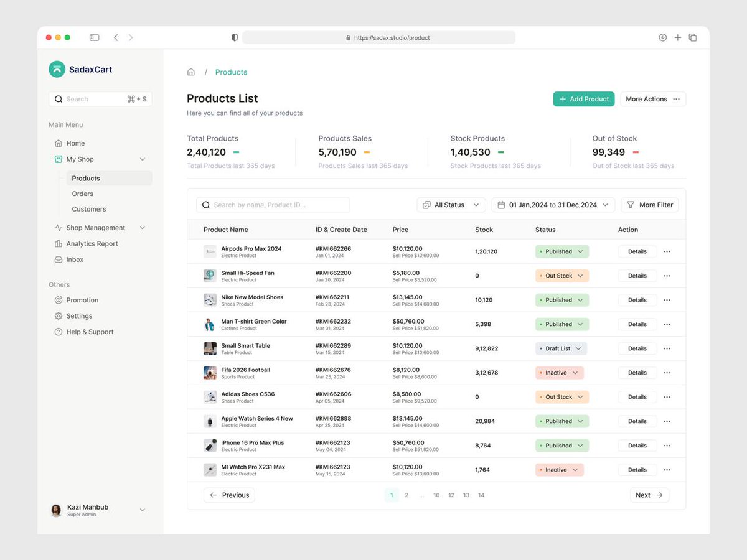Click the product search input field
This screenshot has height=560, width=747.
pos(273,205)
